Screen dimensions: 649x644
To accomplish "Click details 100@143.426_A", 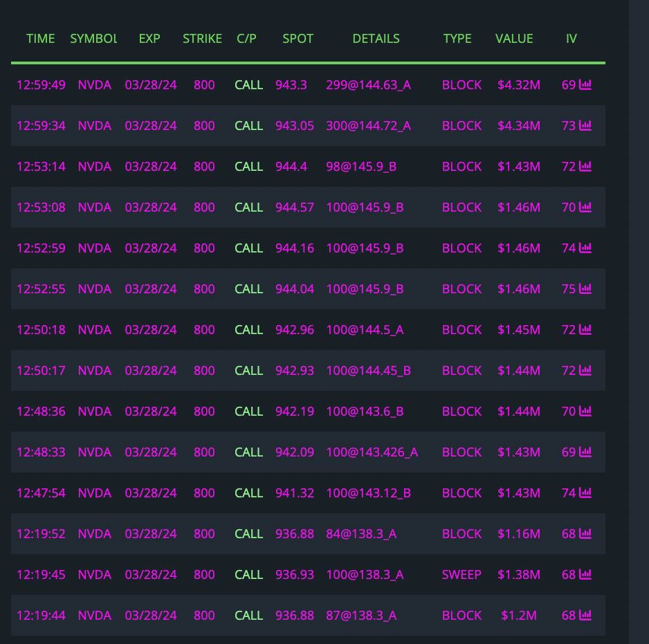I will pyautogui.click(x=372, y=452).
